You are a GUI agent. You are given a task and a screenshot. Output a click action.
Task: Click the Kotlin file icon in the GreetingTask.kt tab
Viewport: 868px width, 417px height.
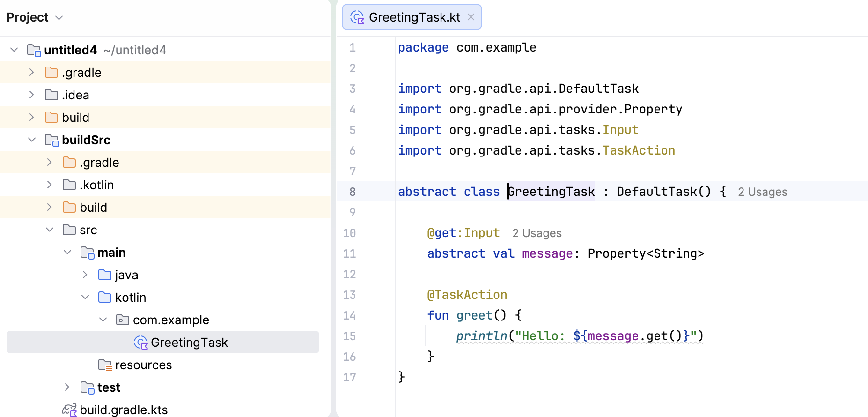point(357,17)
